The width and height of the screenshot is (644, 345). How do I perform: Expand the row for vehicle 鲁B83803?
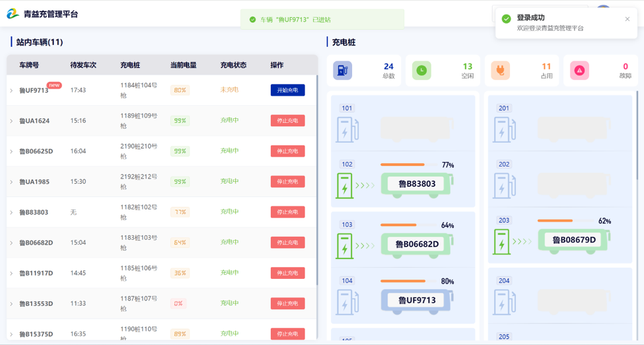11,212
